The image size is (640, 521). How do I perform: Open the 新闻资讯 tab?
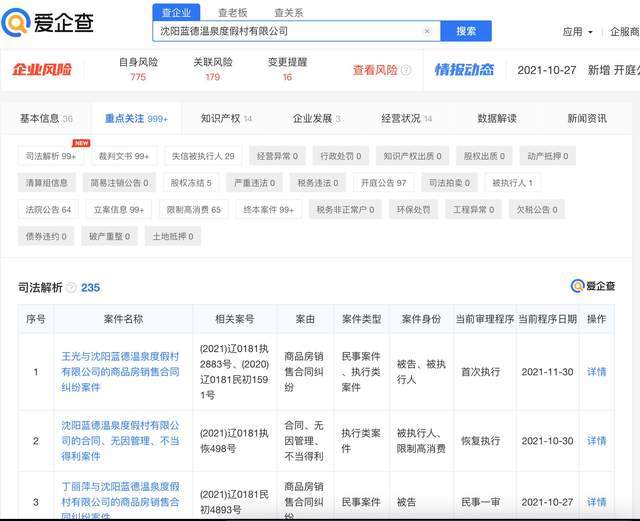pyautogui.click(x=587, y=118)
